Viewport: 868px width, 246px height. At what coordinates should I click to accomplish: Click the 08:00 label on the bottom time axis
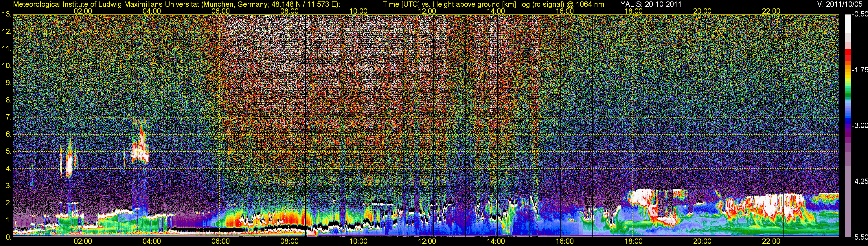pos(289,241)
